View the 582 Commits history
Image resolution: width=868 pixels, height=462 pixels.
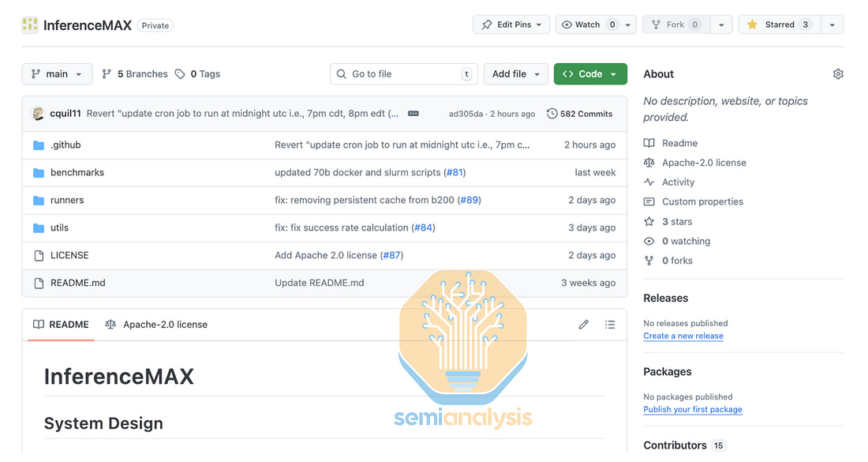click(580, 114)
